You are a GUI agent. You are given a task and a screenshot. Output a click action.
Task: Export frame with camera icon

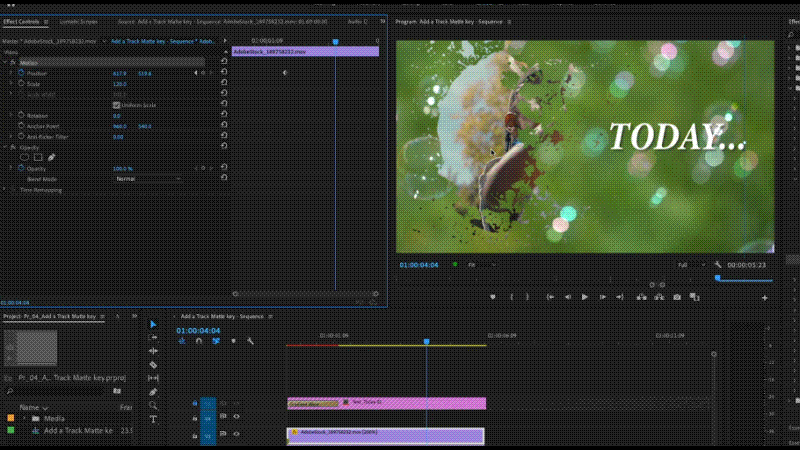coord(677,297)
